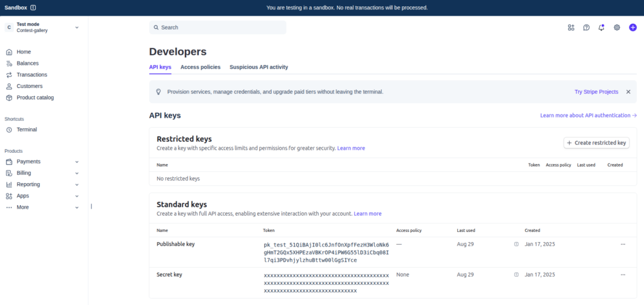
Task: Expand the More section chevron
Action: (77, 208)
